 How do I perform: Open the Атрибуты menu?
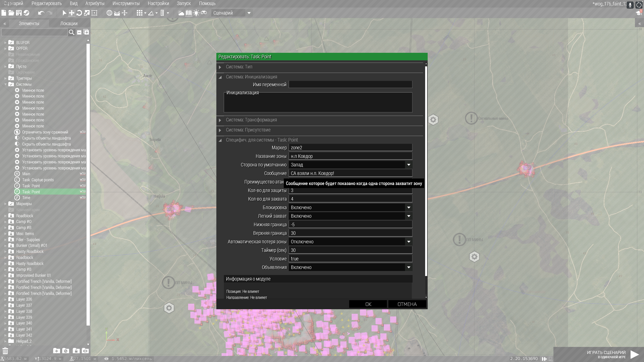(95, 4)
